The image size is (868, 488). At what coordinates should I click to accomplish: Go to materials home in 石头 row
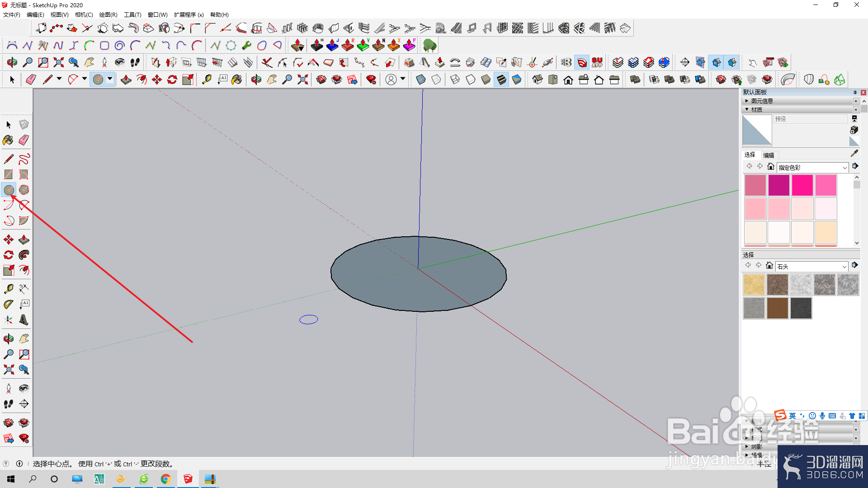[769, 265]
